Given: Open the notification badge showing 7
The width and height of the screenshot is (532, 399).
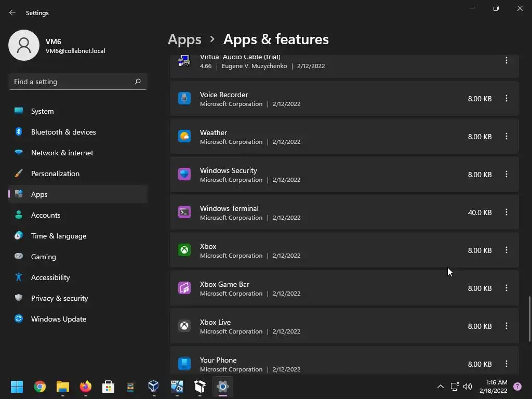Looking at the screenshot, I should point(517,387).
